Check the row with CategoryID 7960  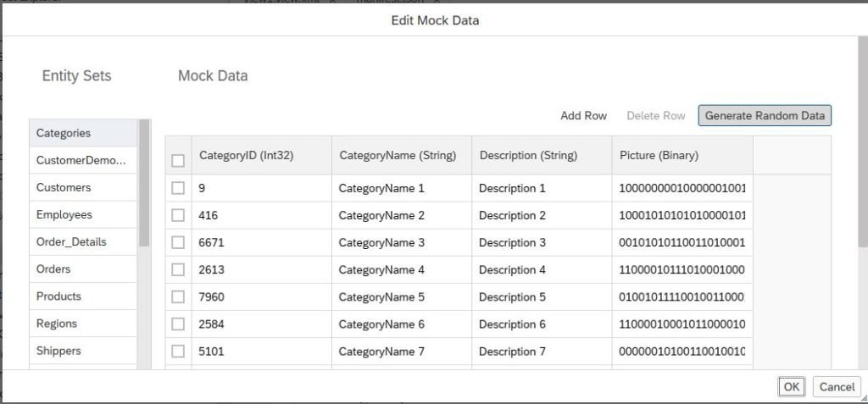[178, 296]
